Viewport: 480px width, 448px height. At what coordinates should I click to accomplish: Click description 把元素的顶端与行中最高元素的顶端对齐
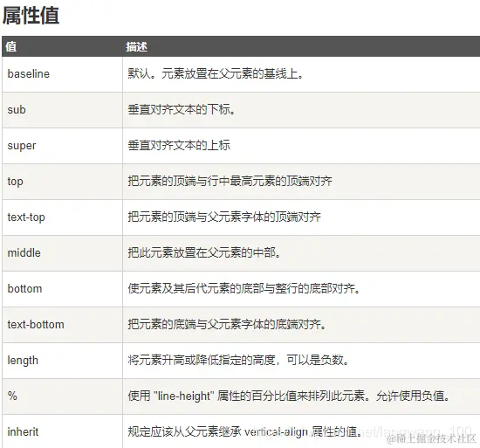click(230, 182)
